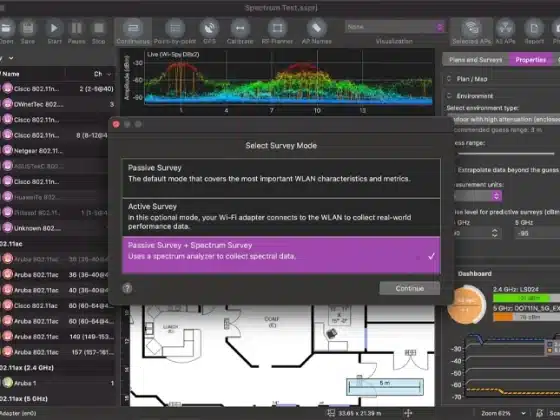
Task: Open help with the question mark button
Action: point(127,288)
